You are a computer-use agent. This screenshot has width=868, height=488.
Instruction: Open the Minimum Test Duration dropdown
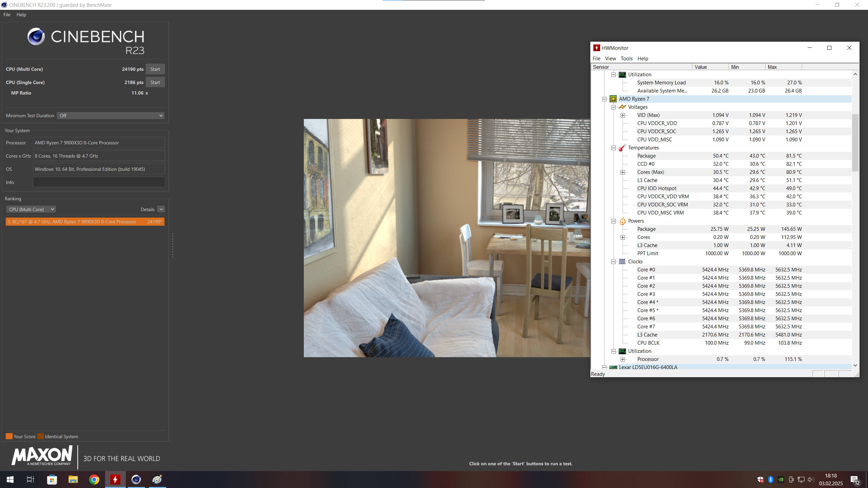pos(111,116)
